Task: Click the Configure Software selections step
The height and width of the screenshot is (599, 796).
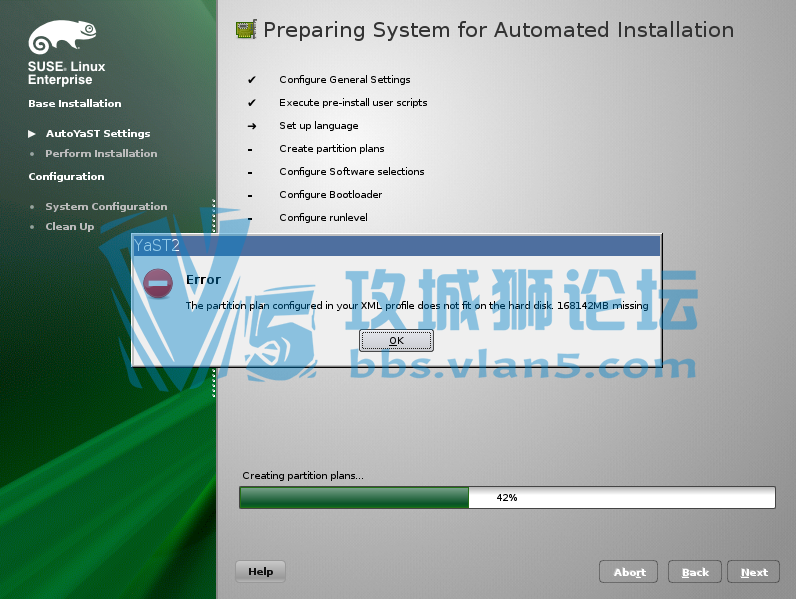Action: [352, 172]
